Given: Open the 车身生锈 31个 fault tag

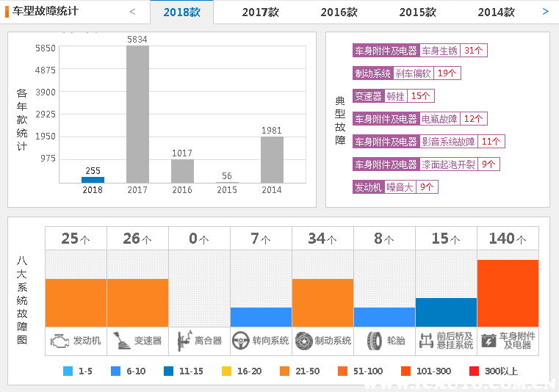Looking at the screenshot, I should pyautogui.click(x=419, y=51).
